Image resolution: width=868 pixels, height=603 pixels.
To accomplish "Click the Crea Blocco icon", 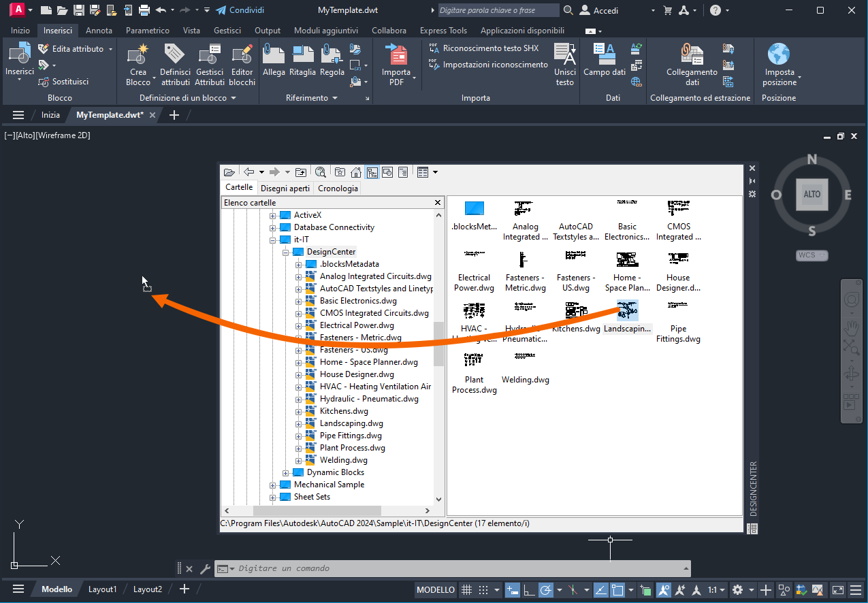I will click(138, 54).
